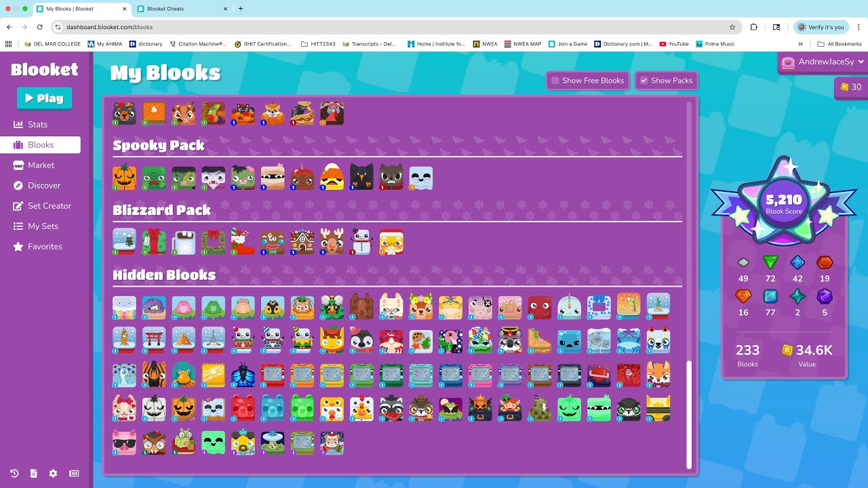This screenshot has width=868, height=488.
Task: Open the Blooks page in sidebar
Action: click(40, 145)
